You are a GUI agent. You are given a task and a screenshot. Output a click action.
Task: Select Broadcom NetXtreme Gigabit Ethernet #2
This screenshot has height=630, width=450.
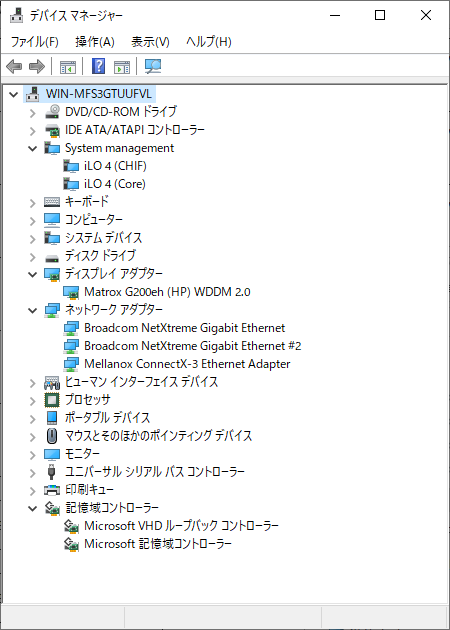tap(192, 346)
